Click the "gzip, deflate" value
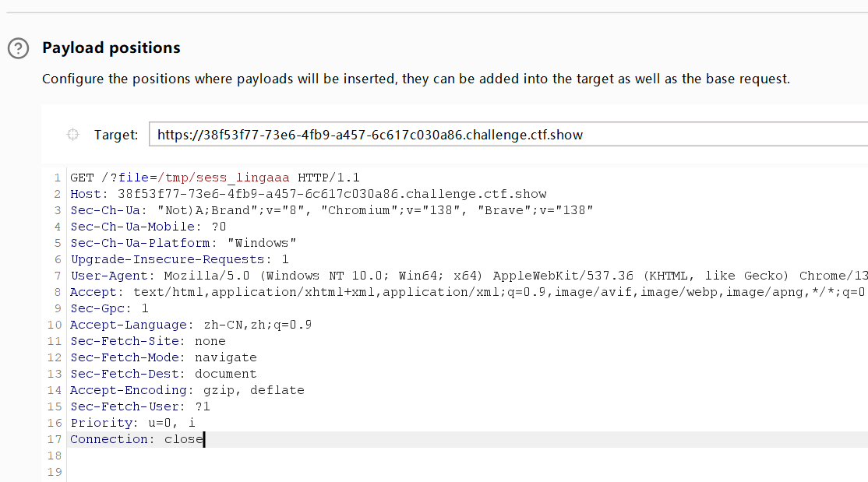The height and width of the screenshot is (482, 868). [253, 390]
